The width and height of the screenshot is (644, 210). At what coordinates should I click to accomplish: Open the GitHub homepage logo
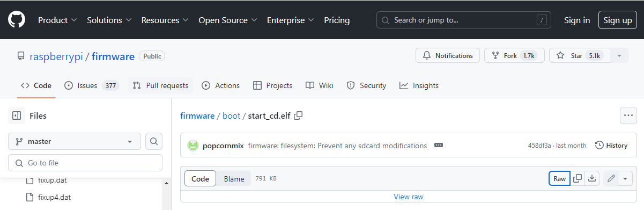(x=16, y=20)
